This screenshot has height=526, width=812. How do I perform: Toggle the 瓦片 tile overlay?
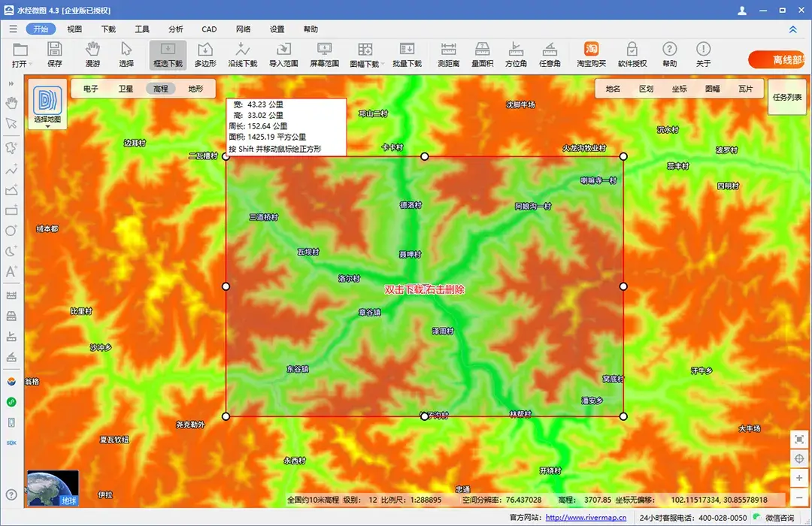click(x=746, y=89)
